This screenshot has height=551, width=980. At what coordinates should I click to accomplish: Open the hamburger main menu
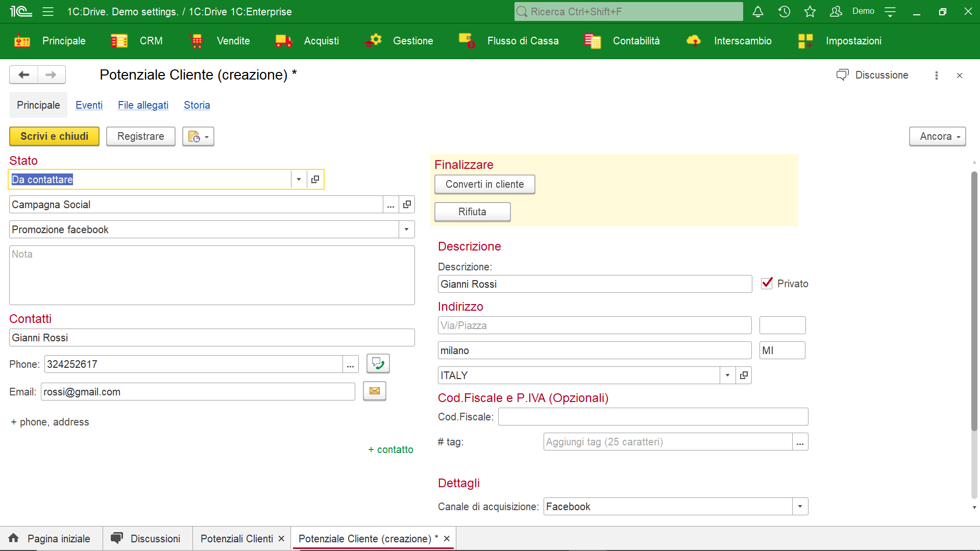48,12
